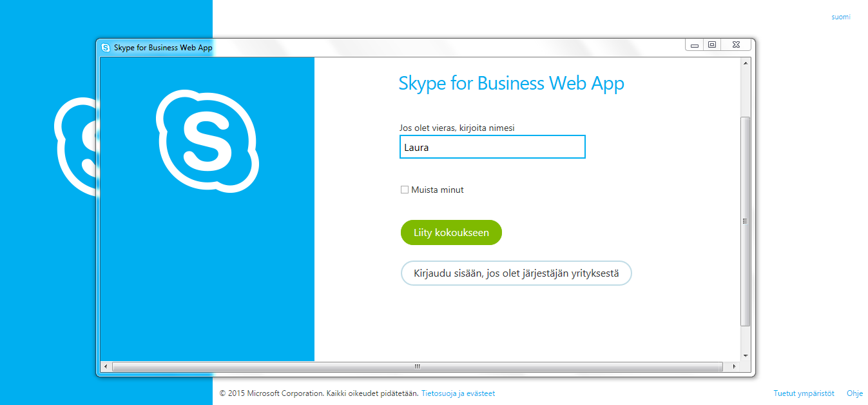Screen dimensions: 868x405
Task: Maximize the Skype for Business Web App window
Action: (712, 45)
